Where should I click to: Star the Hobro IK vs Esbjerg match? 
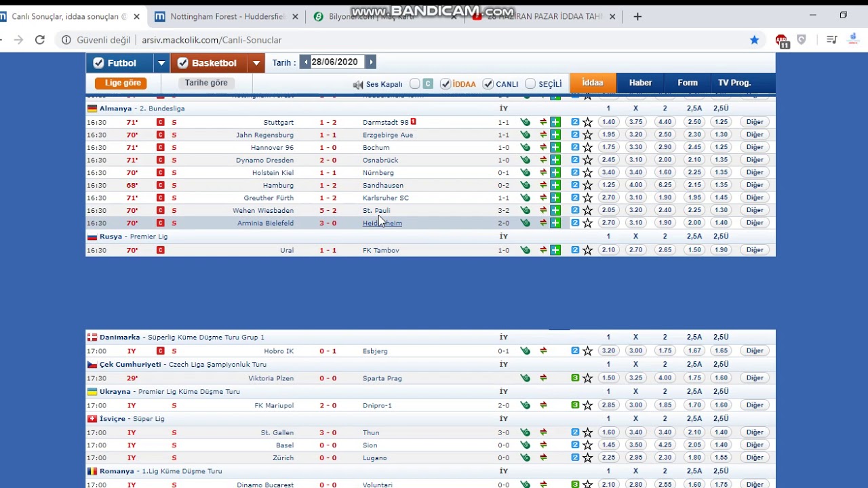coord(587,351)
